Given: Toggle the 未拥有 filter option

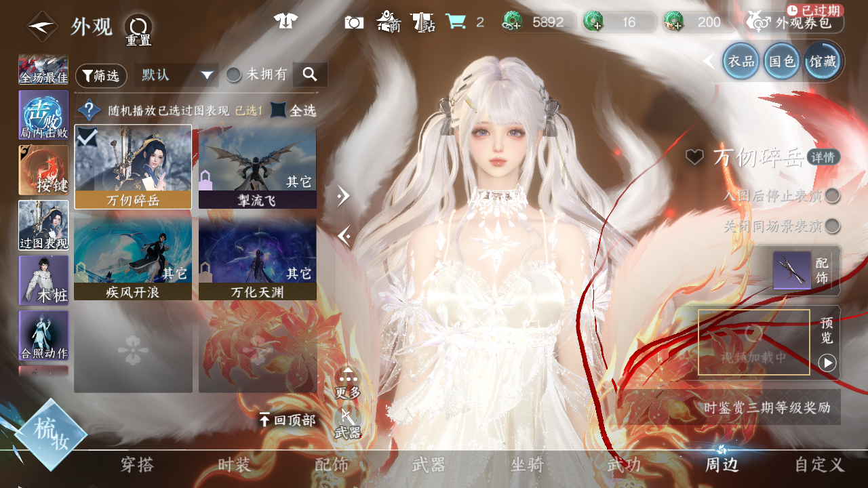Looking at the screenshot, I should tap(234, 75).
